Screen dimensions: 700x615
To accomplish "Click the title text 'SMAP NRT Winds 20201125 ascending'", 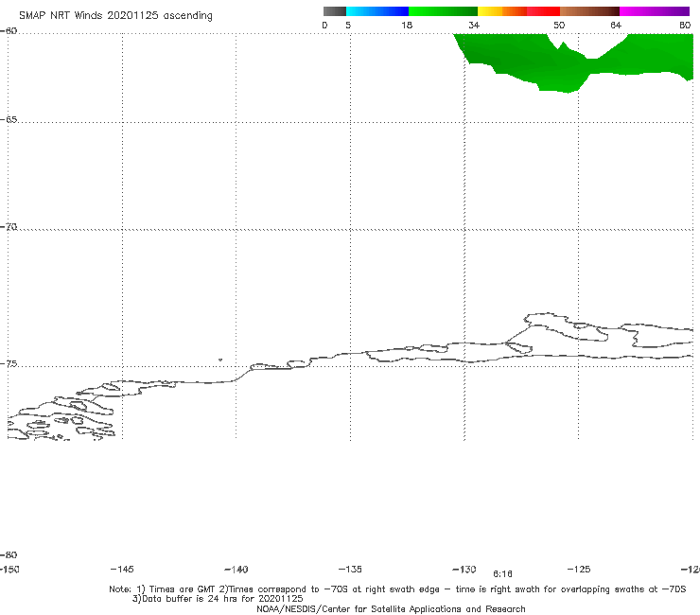I will click(115, 15).
